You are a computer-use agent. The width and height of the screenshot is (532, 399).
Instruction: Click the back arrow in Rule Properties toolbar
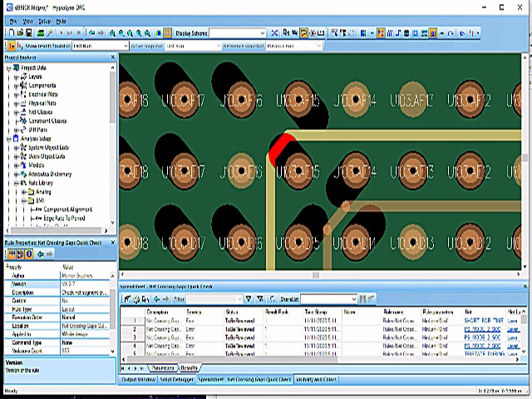pyautogui.click(x=41, y=254)
